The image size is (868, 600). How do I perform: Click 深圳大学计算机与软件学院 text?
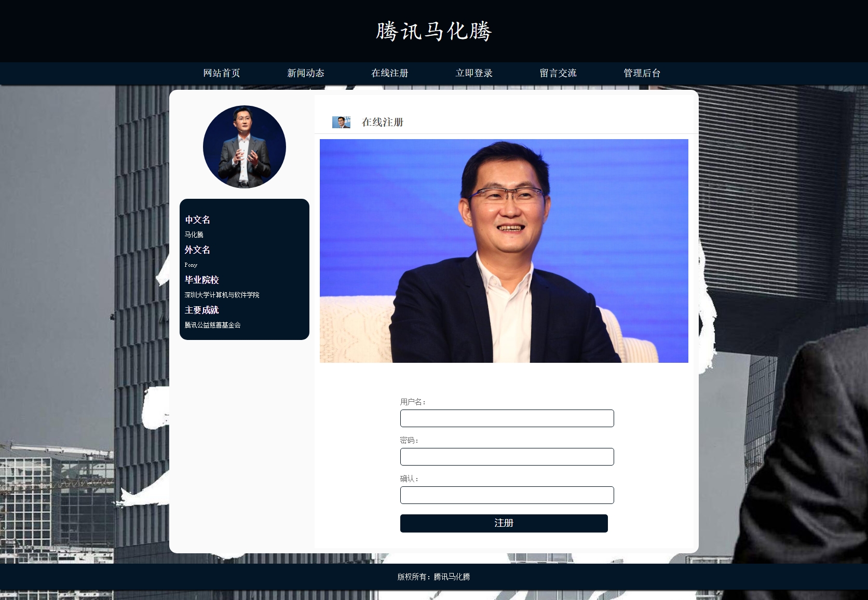pyautogui.click(x=222, y=295)
